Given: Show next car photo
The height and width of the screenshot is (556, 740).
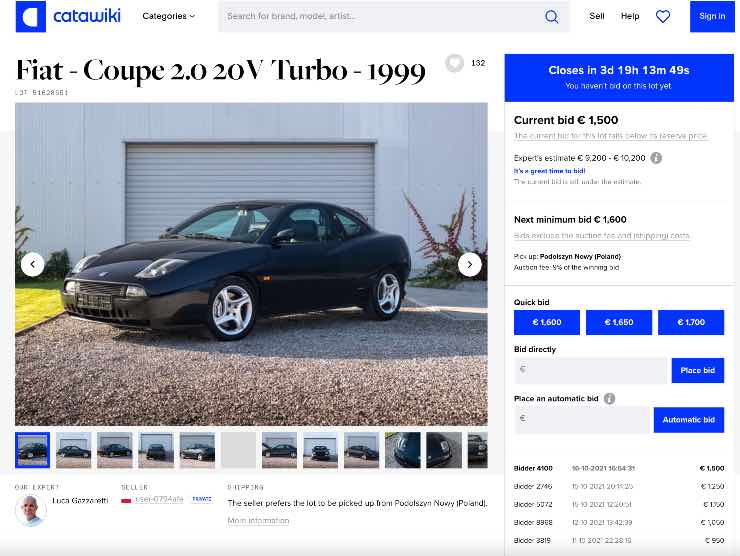Looking at the screenshot, I should pos(470,264).
